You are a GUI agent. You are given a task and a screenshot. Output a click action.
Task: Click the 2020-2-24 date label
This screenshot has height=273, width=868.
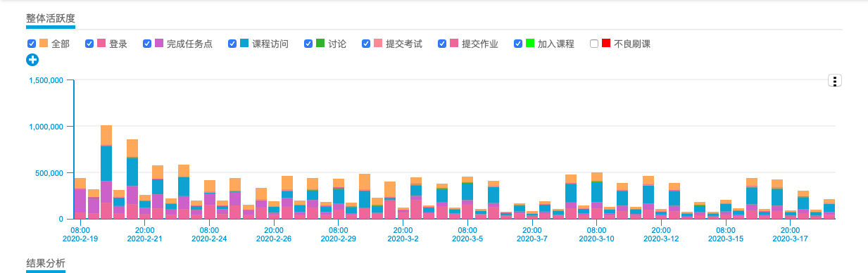209,239
